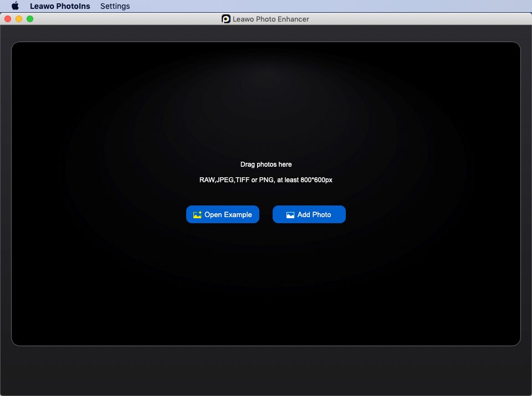
Task: Maximize the window using the green button
Action: (30, 19)
